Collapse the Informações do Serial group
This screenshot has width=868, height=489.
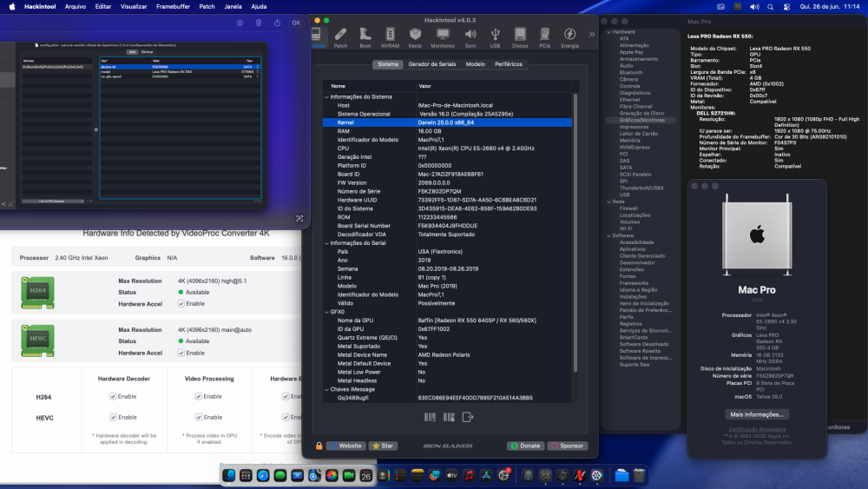[326, 243]
